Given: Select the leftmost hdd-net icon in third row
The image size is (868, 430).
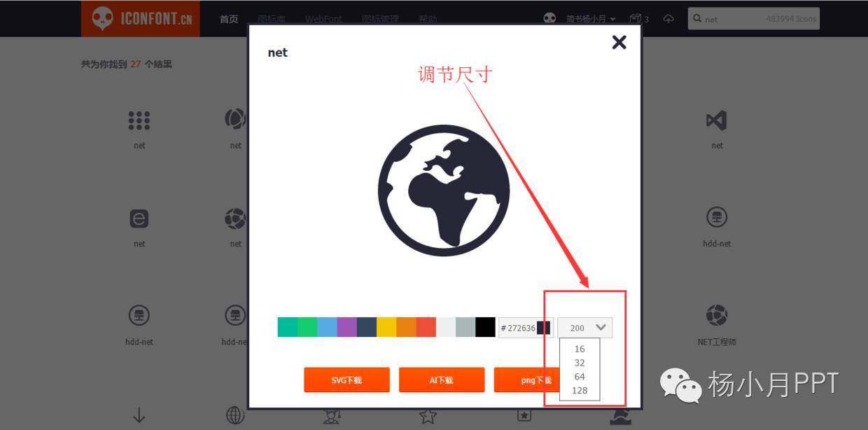Looking at the screenshot, I should [x=139, y=316].
